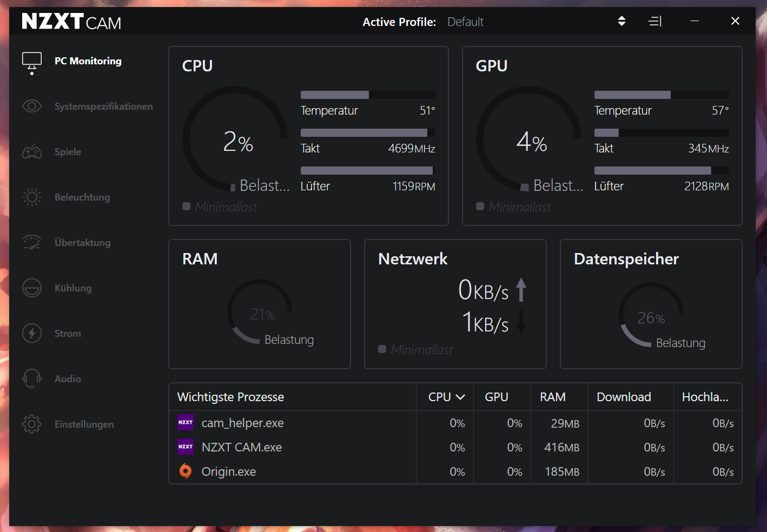
Task: Click the CPU load gauge showing 2%
Action: pyautogui.click(x=235, y=139)
